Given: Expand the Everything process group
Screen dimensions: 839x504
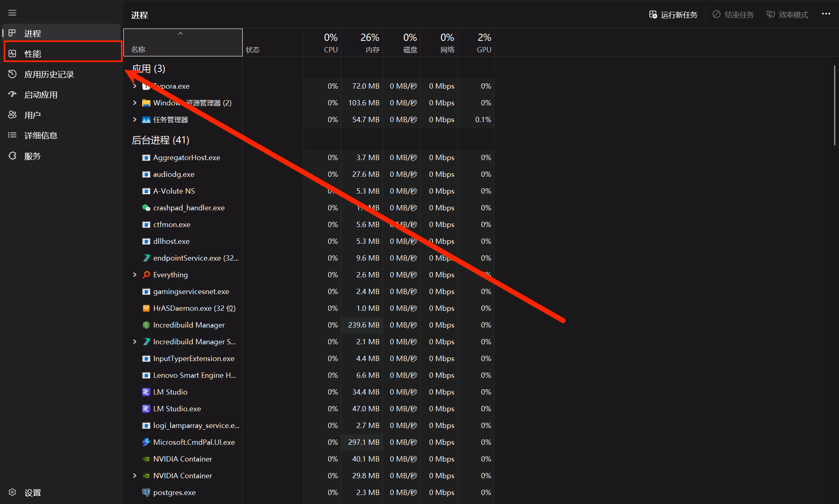Looking at the screenshot, I should pyautogui.click(x=134, y=275).
